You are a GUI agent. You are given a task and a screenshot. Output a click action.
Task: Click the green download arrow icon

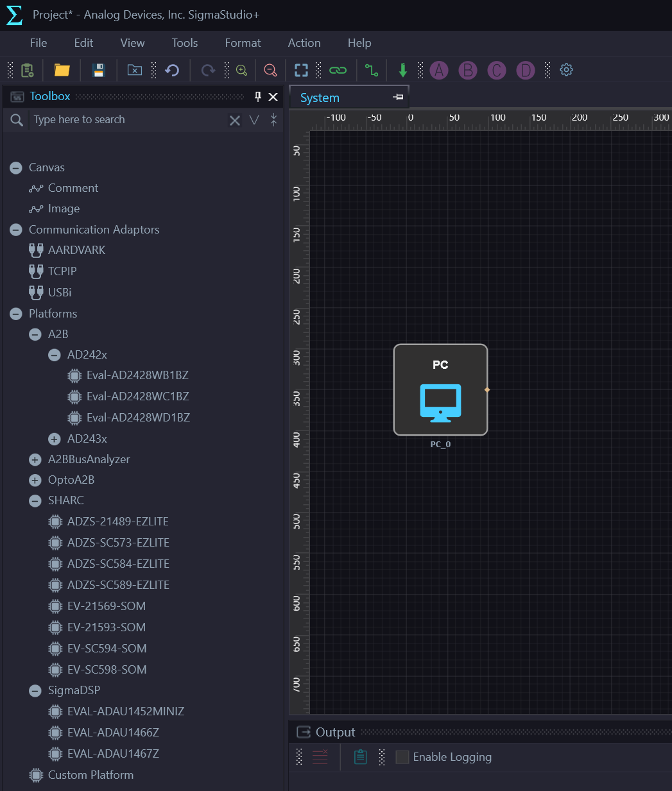[x=403, y=70]
